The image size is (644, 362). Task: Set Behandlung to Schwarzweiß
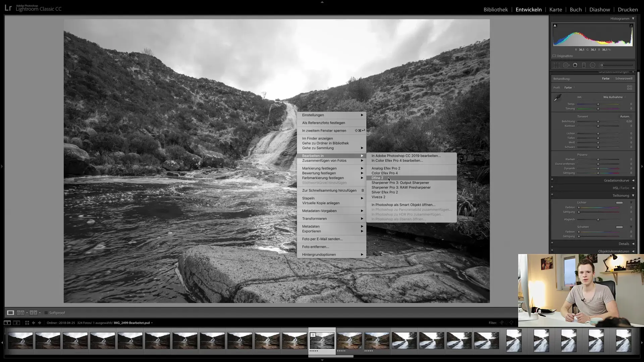tap(624, 79)
